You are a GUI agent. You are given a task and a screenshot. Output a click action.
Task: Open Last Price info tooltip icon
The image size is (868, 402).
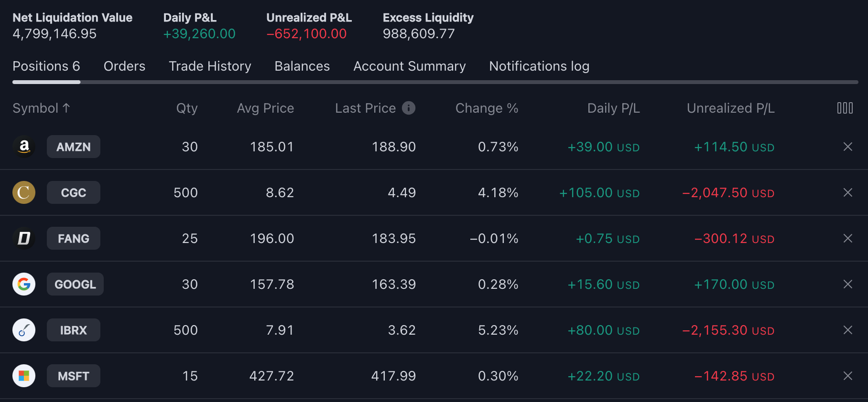[x=408, y=108]
